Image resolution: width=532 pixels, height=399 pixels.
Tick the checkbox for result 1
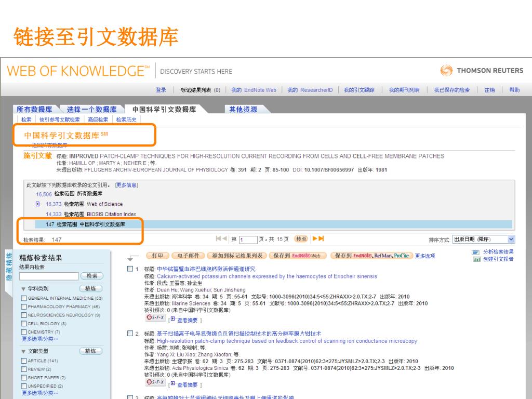click(130, 269)
